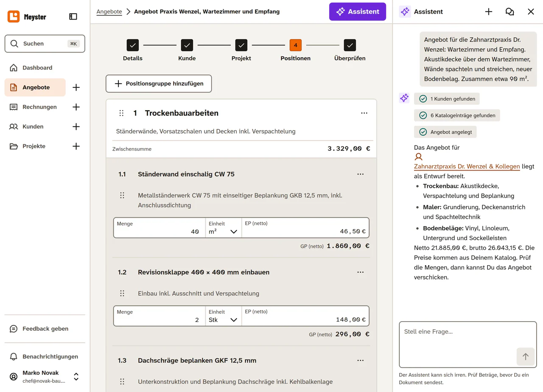Viewport: 543px width, 392px height.
Task: Click drag handle of position 1.1 description
Action: point(122,196)
